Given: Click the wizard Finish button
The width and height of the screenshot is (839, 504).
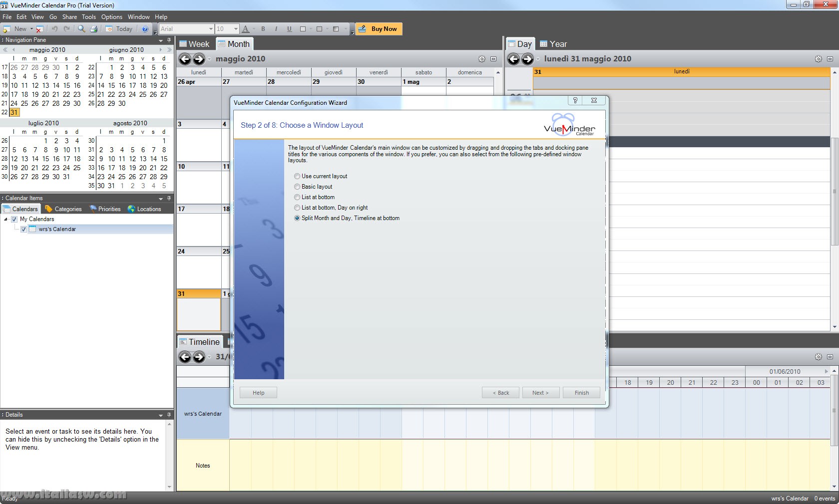Looking at the screenshot, I should point(582,393).
